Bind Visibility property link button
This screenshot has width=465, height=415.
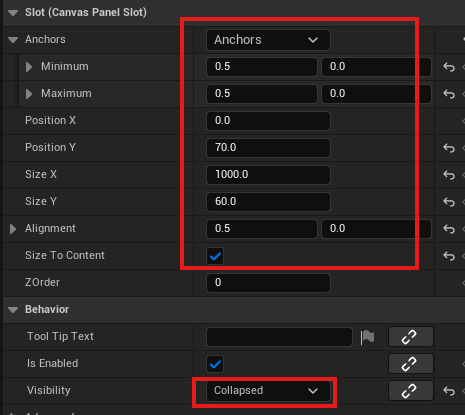(411, 391)
